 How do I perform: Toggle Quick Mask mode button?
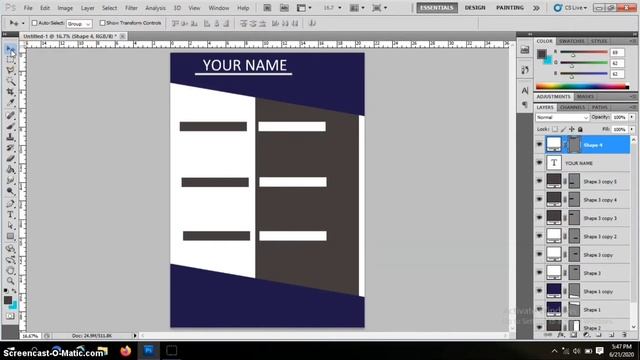pos(10,316)
